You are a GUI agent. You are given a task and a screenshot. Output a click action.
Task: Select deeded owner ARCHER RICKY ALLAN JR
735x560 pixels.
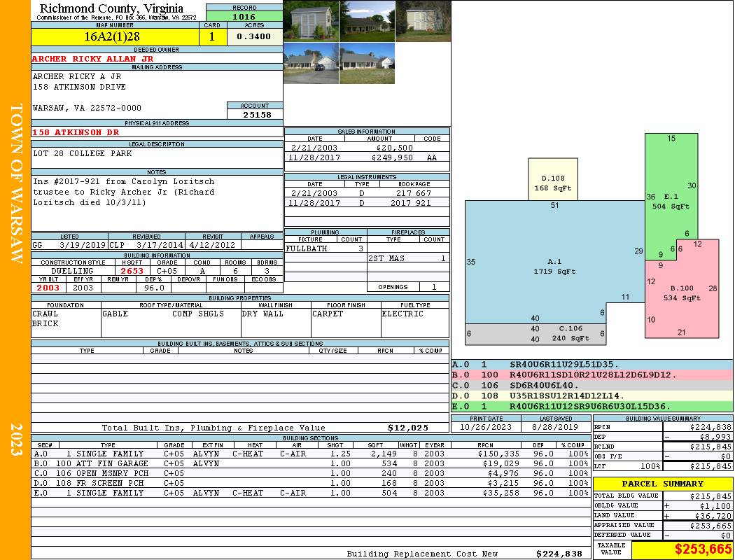tap(92, 59)
